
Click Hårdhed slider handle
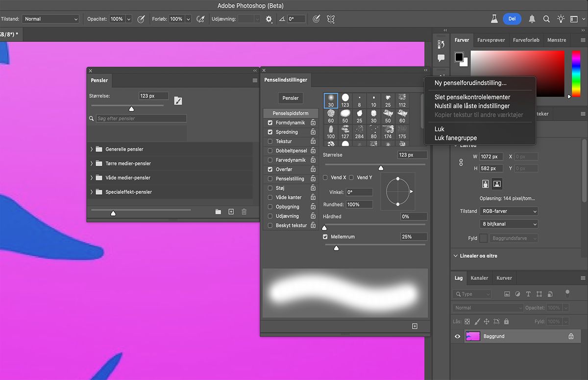point(324,228)
